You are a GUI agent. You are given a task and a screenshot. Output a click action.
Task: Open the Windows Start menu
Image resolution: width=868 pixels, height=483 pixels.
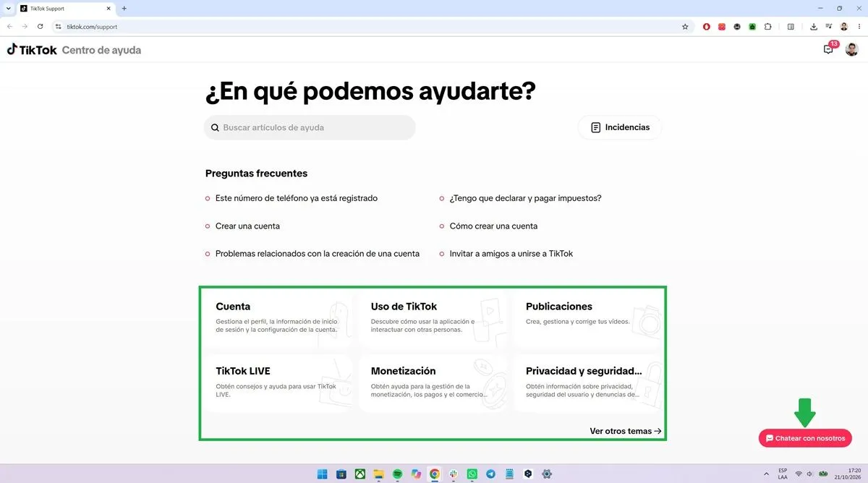322,474
